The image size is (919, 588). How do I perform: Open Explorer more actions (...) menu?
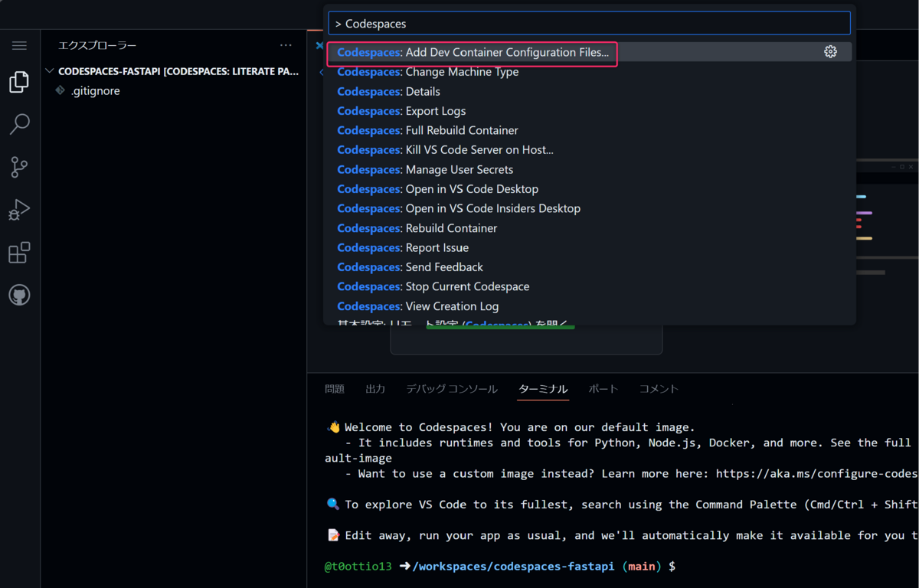pos(286,44)
